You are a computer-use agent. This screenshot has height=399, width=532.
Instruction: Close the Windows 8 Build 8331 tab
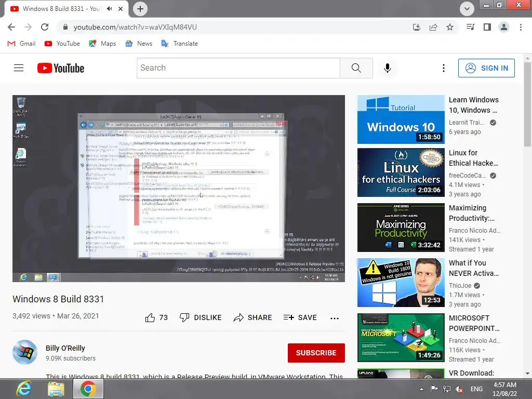[x=121, y=9]
